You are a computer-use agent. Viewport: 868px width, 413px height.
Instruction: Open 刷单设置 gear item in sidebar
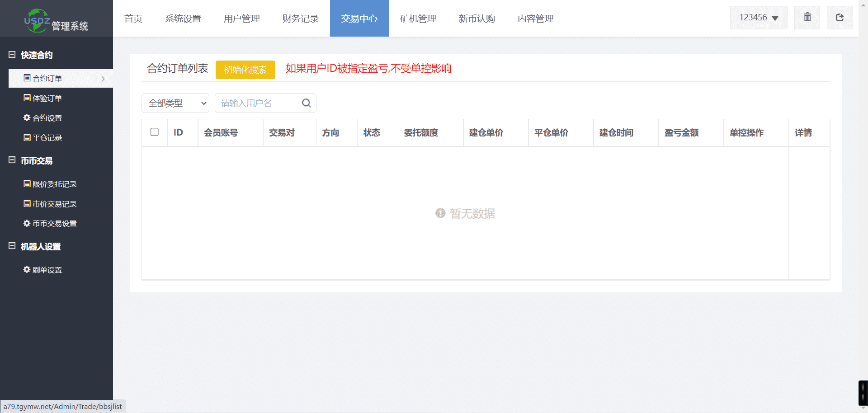coord(43,270)
